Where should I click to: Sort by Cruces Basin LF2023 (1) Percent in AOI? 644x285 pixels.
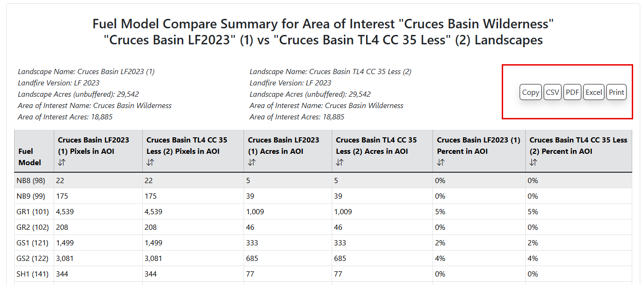pyautogui.click(x=440, y=162)
